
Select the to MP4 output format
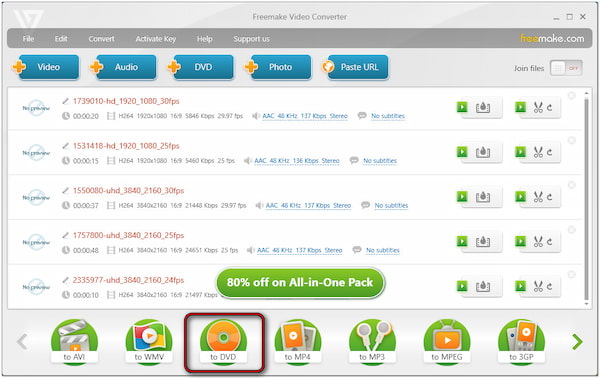(298, 342)
